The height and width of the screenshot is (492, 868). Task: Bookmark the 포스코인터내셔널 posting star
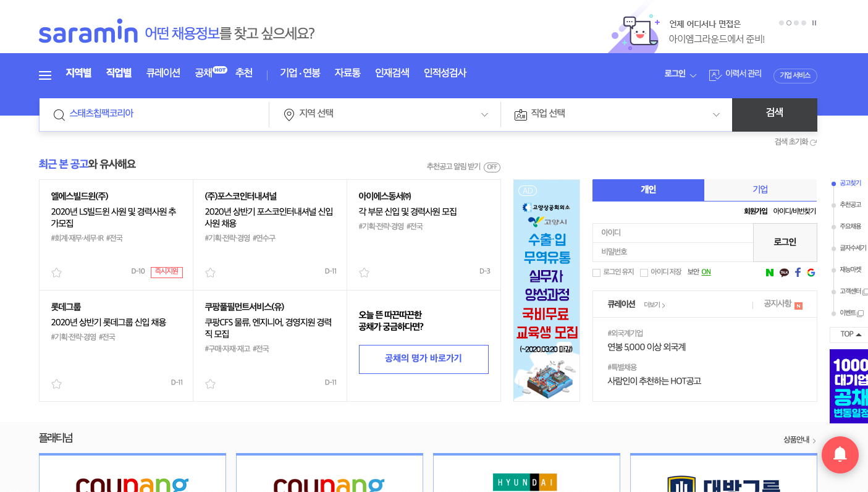(210, 273)
